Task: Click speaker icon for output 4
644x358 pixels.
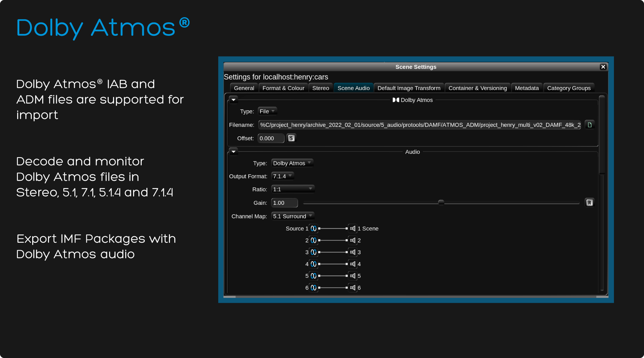Action: pos(353,264)
